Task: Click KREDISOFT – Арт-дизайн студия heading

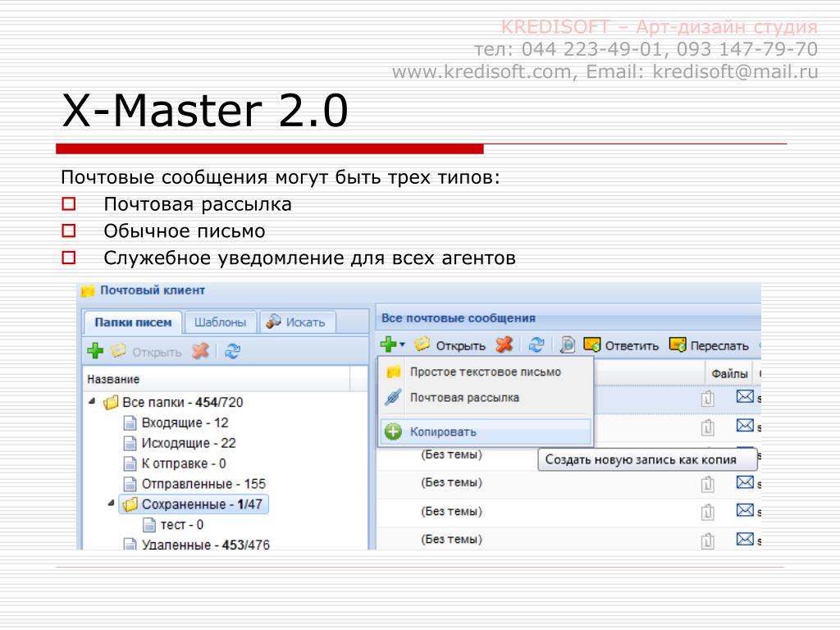Action: coord(660,26)
